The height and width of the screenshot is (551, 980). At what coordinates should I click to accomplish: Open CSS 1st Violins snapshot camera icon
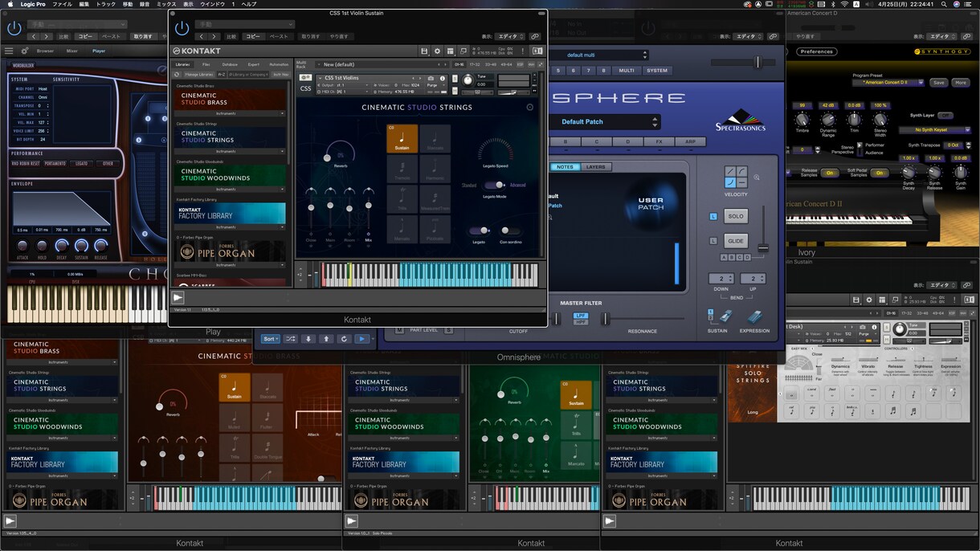pyautogui.click(x=431, y=78)
